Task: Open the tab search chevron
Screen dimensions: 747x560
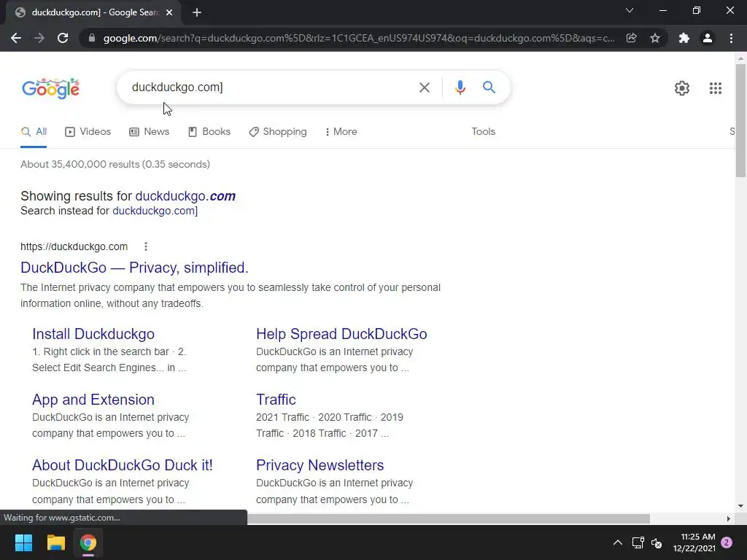Action: tap(630, 10)
